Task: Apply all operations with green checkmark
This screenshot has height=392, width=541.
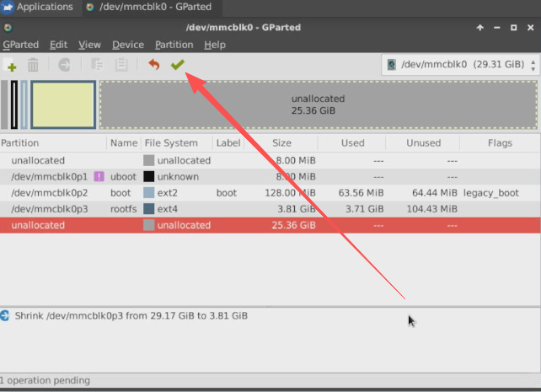Action: [x=178, y=64]
